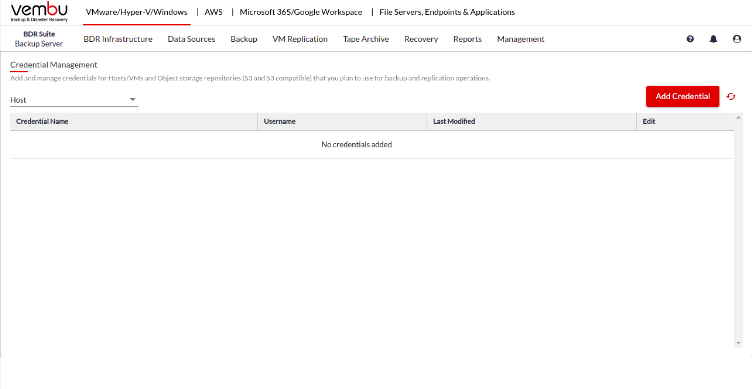This screenshot has height=389, width=752.
Task: Switch to Microsoft 365/Google Workspace tab
Action: click(301, 12)
